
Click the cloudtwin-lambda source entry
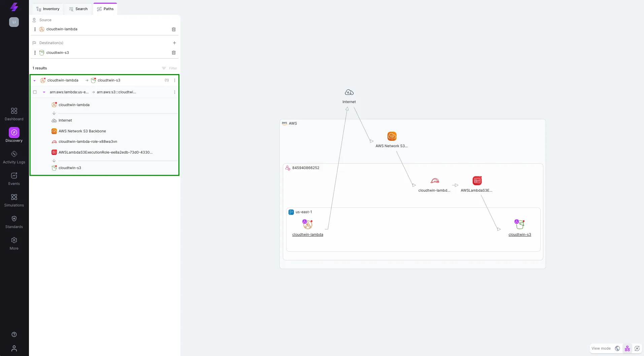click(x=62, y=29)
